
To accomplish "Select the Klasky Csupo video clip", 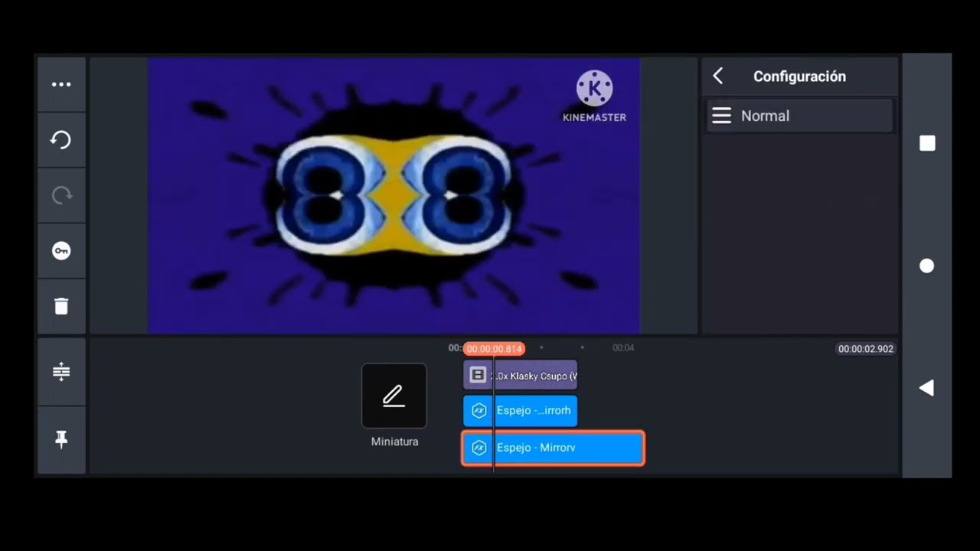I will (521, 375).
